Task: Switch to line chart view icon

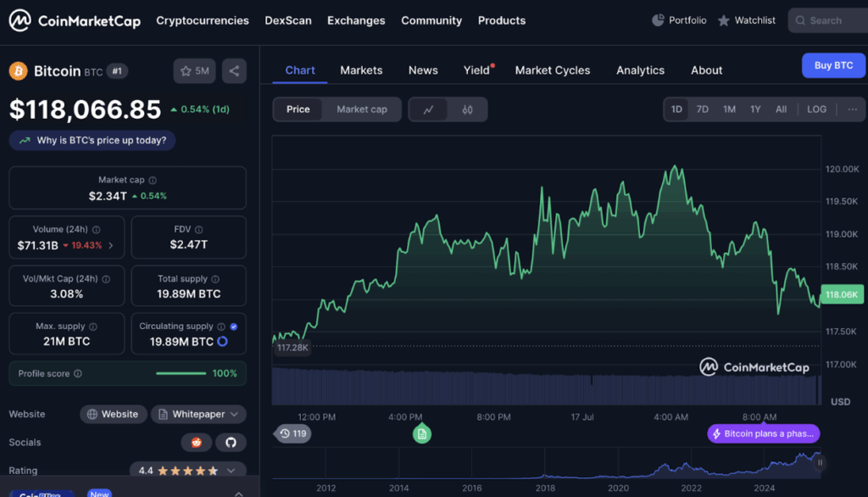Action: coord(429,109)
